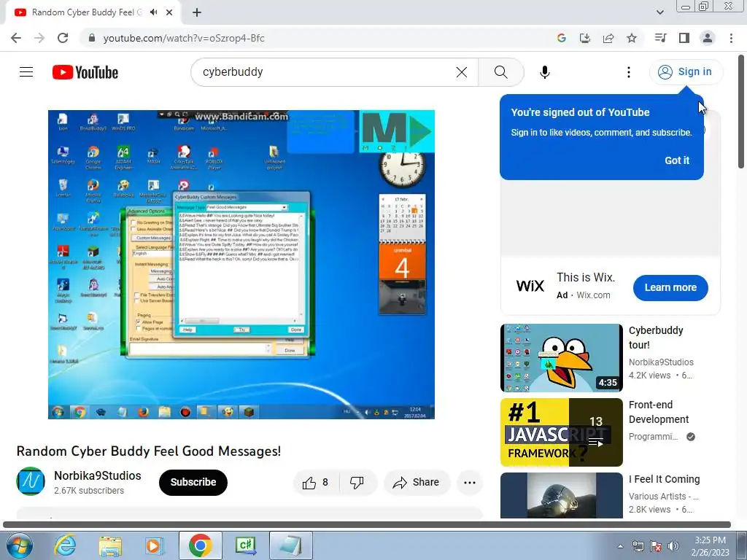747x560 pixels.
Task: Click inside the YouTube search field
Action: coord(324,72)
